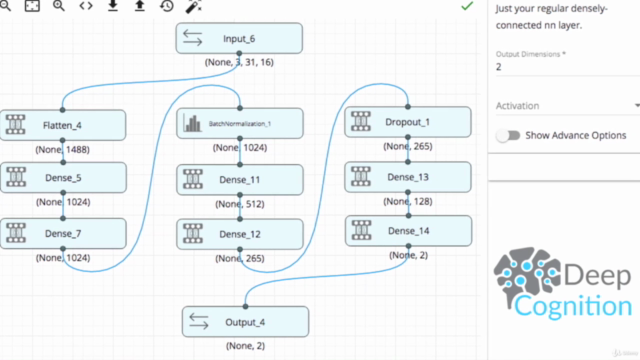Click the fit-to-screen icon in toolbar

coord(32,5)
